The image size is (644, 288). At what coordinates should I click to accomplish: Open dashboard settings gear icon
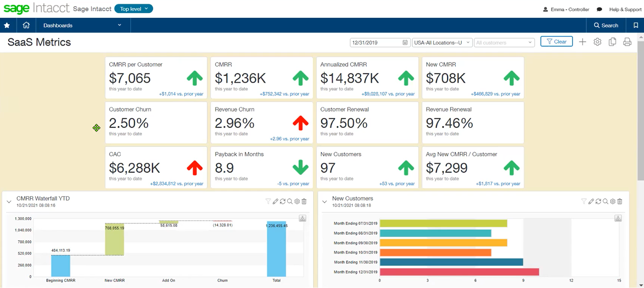tap(597, 42)
